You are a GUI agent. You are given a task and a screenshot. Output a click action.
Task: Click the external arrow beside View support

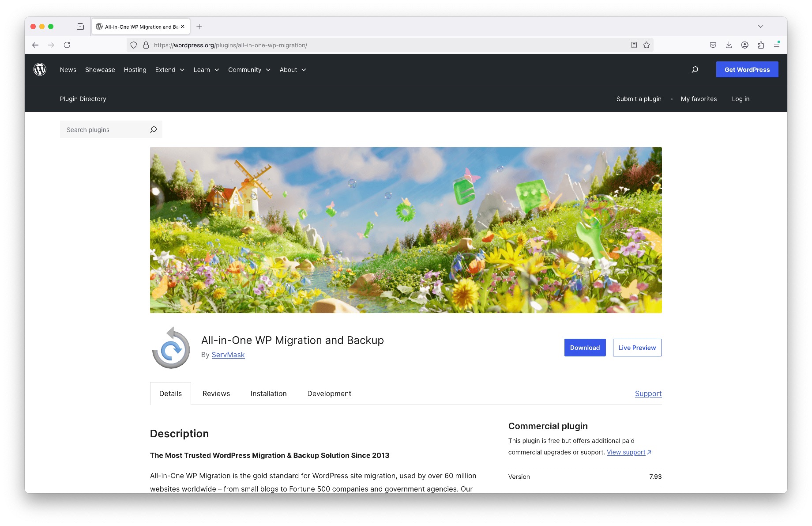[649, 452]
